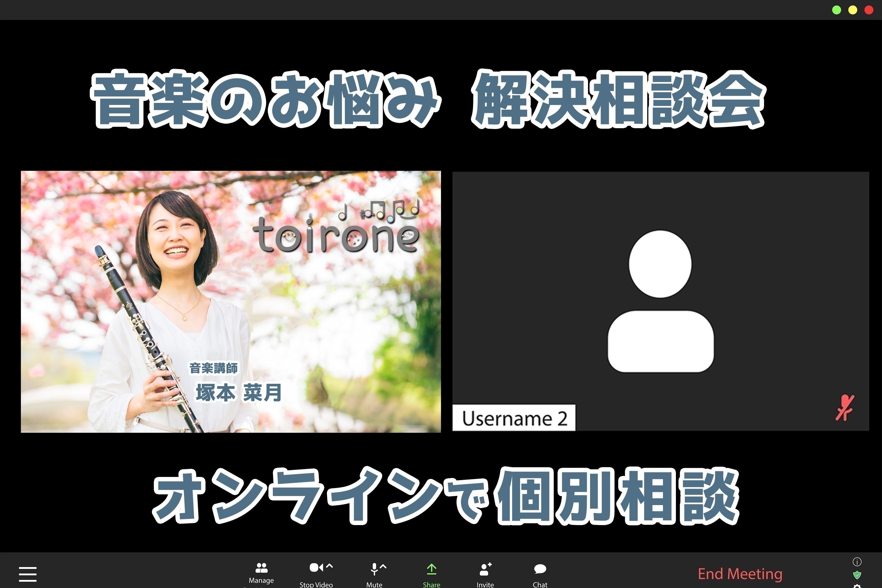This screenshot has width=882, height=588.
Task: Click the Share screen arrow icon
Action: tap(432, 569)
